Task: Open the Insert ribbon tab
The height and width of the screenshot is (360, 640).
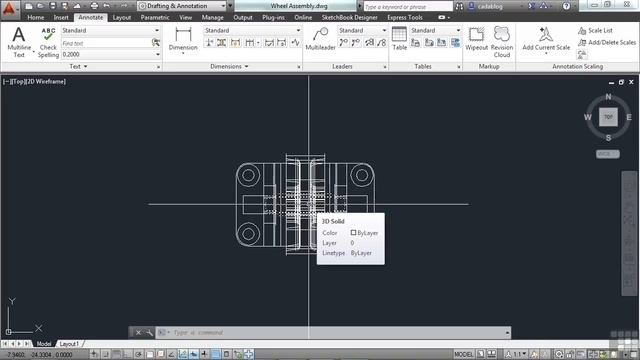Action: coord(61,18)
